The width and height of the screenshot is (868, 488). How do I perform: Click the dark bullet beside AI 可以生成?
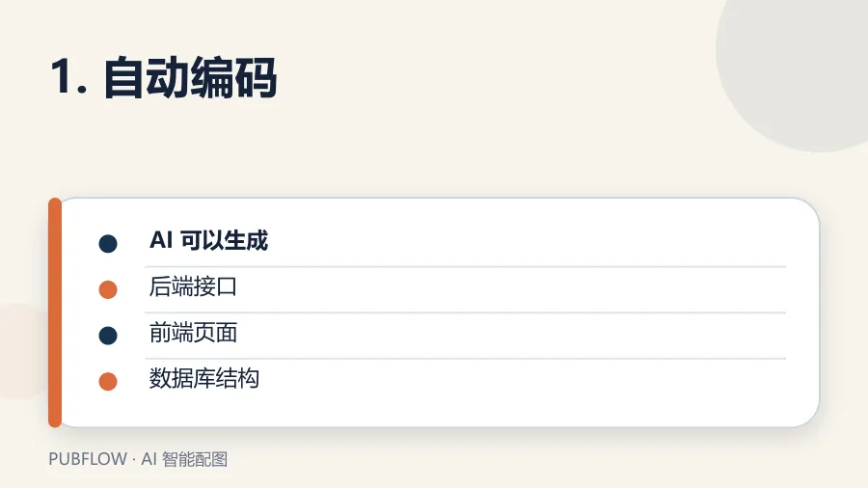pos(108,243)
